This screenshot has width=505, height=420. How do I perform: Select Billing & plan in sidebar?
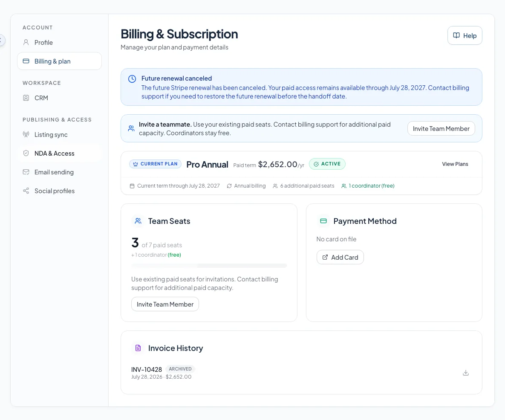point(59,61)
